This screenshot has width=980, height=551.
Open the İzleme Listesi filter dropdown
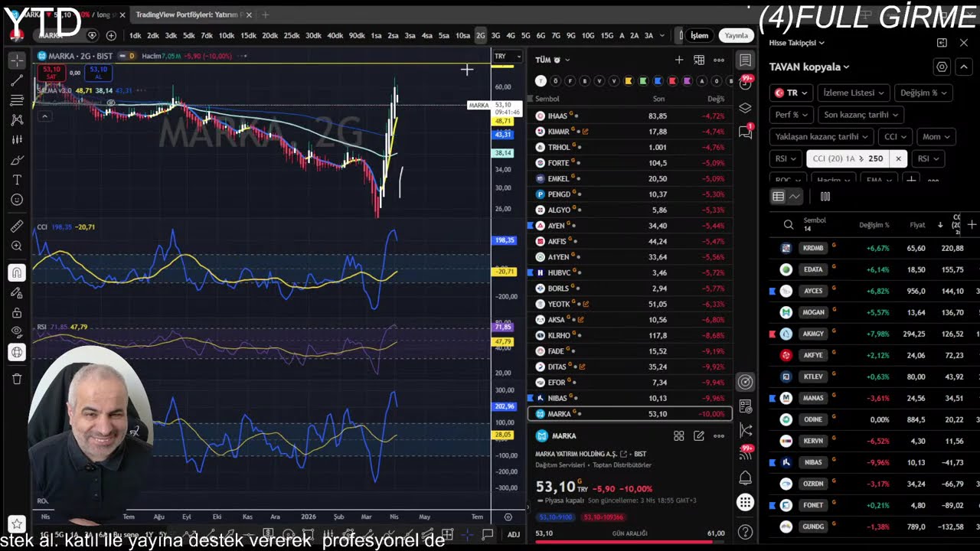(x=853, y=93)
